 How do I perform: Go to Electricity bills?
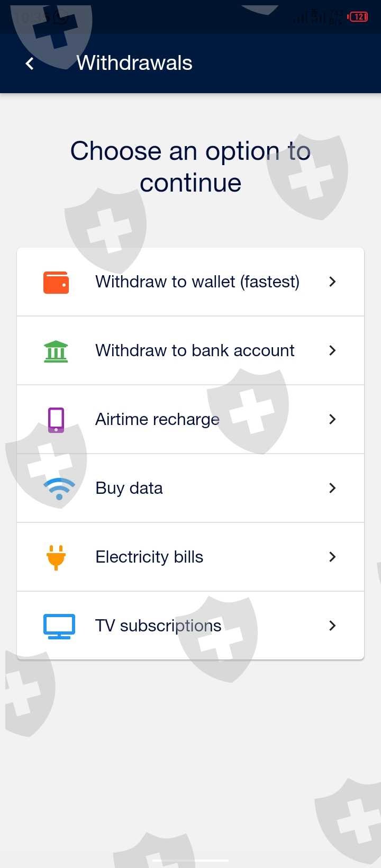149,557
